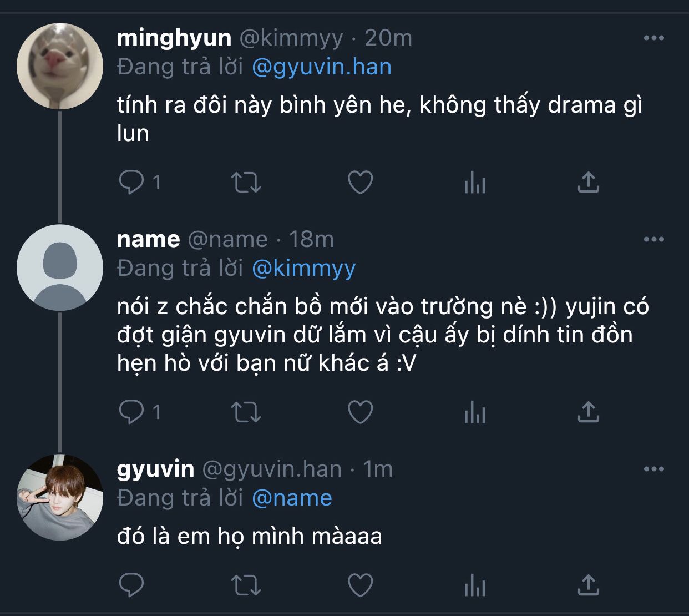
Task: Retweet gyuvin's reply tweet
Action: (x=245, y=585)
